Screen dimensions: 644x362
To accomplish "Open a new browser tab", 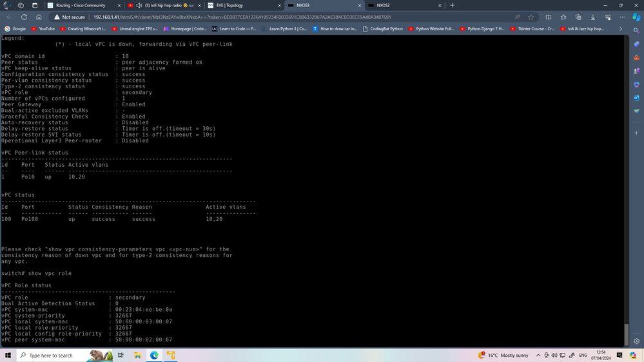I will pyautogui.click(x=452, y=5).
